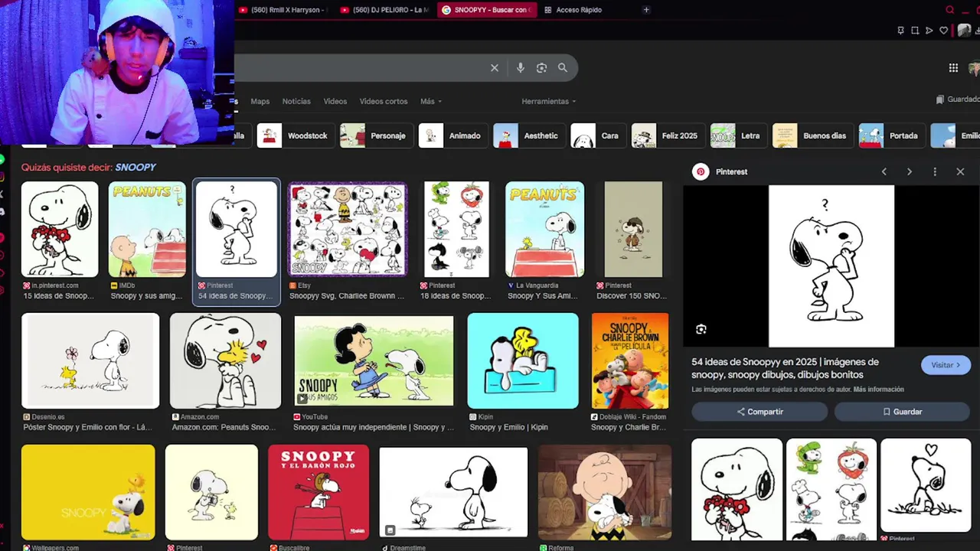
Task: Filter images by the Cara chip
Action: pyautogui.click(x=597, y=135)
